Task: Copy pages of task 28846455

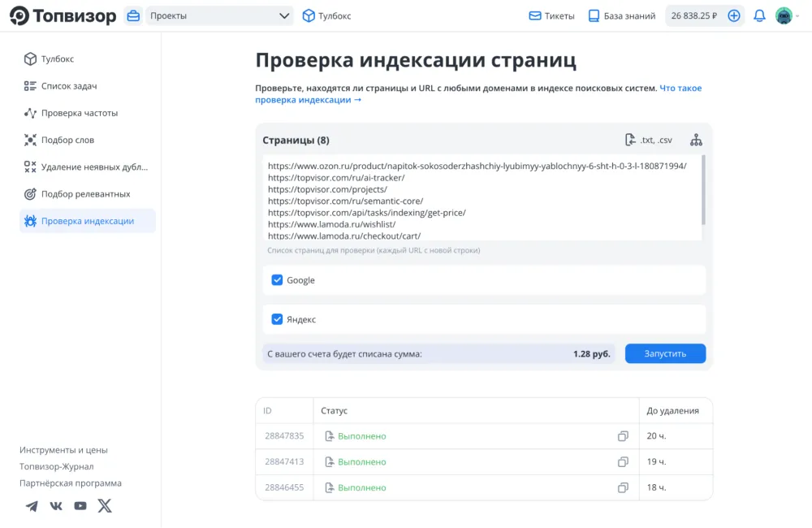Action: coord(623,487)
